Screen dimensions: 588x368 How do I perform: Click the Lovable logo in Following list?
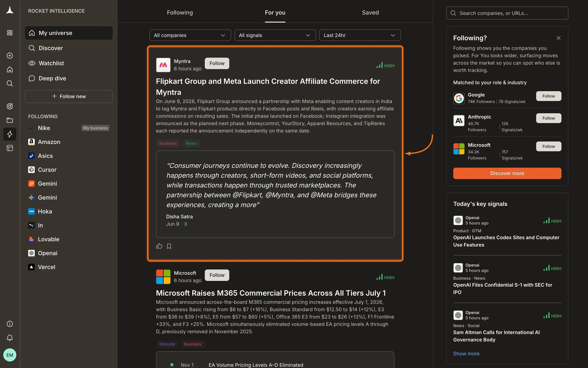coord(31,239)
